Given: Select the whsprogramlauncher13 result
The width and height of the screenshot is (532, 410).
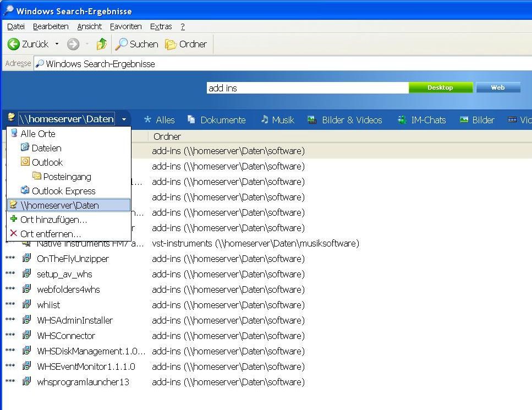Looking at the screenshot, I should click(83, 382).
